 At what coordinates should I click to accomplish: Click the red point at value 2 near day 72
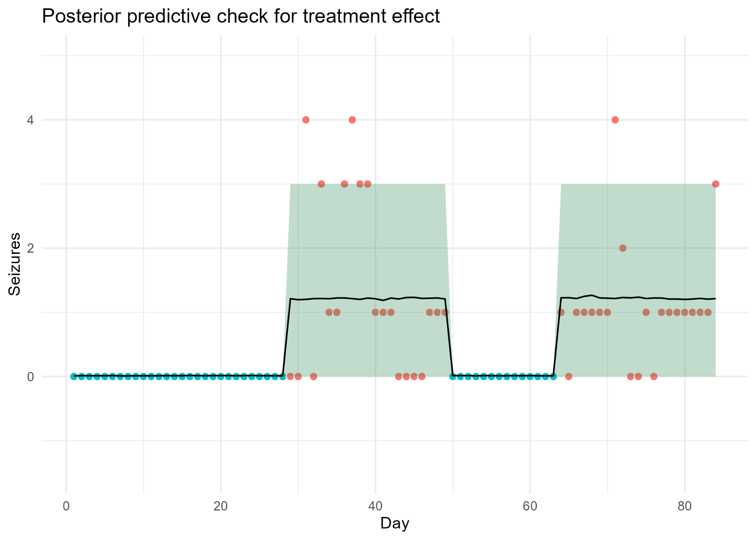(x=623, y=248)
